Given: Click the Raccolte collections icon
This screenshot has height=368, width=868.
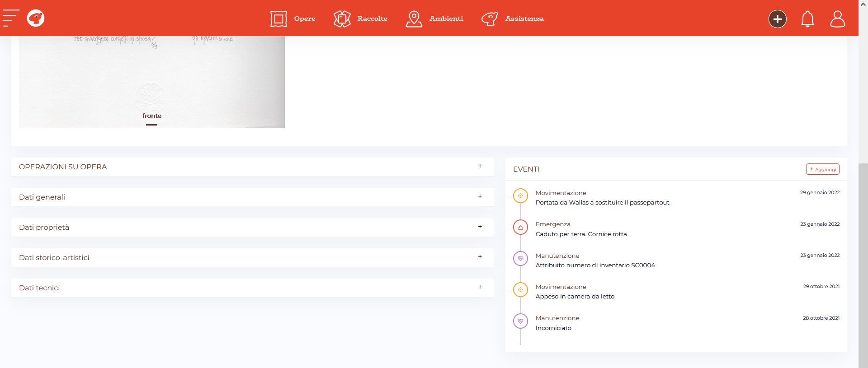Looking at the screenshot, I should pos(342,19).
